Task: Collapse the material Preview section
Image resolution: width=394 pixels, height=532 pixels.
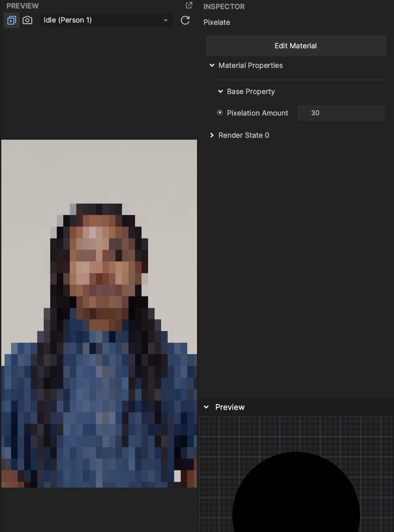Action: click(206, 407)
